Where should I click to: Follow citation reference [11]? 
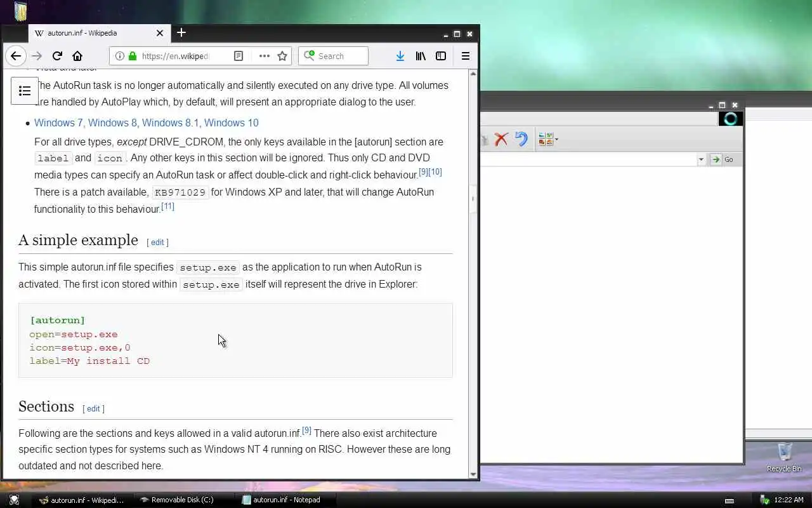167,206
